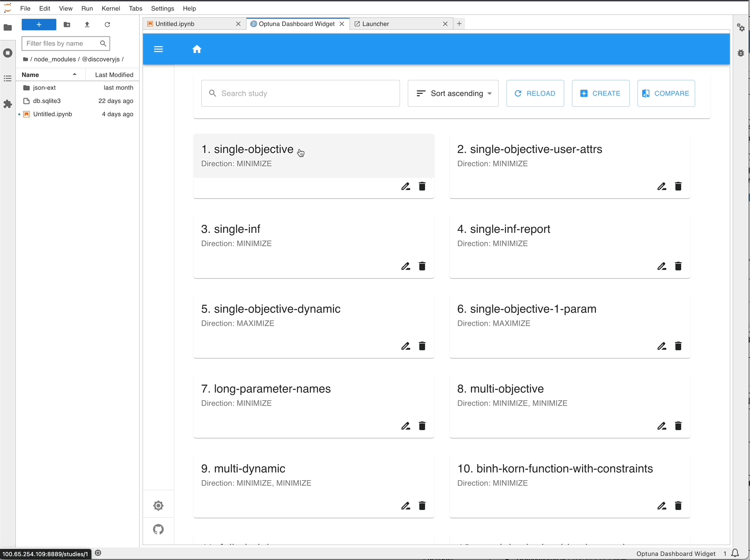Viewport: 750px width, 560px height.
Task: Delete the single-objective-1-param study
Action: (x=678, y=346)
